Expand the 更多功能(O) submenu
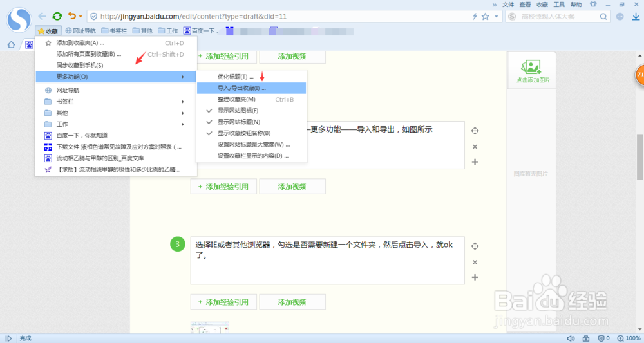The width and height of the screenshot is (644, 343). (116, 77)
